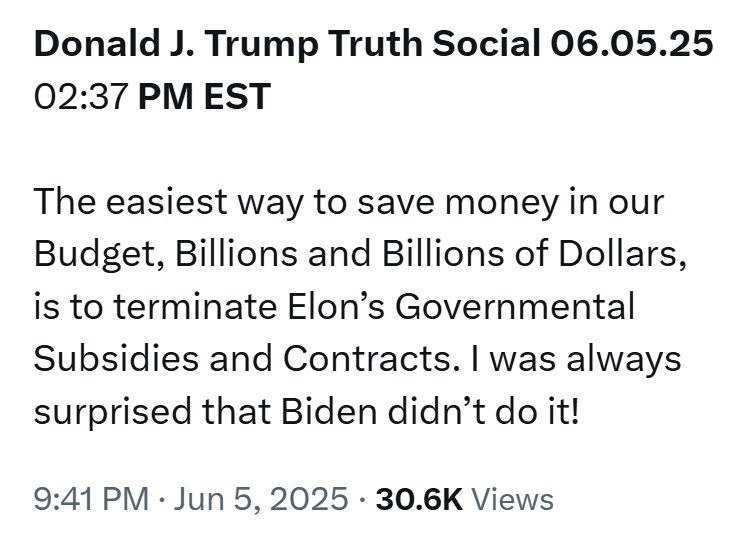Viewport: 734px width, 550px height.
Task: Click the Jun 5, 2025 date link
Action: (x=261, y=499)
